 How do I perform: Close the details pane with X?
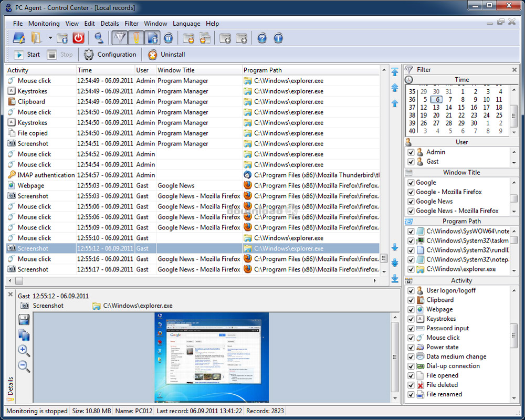pos(10,295)
